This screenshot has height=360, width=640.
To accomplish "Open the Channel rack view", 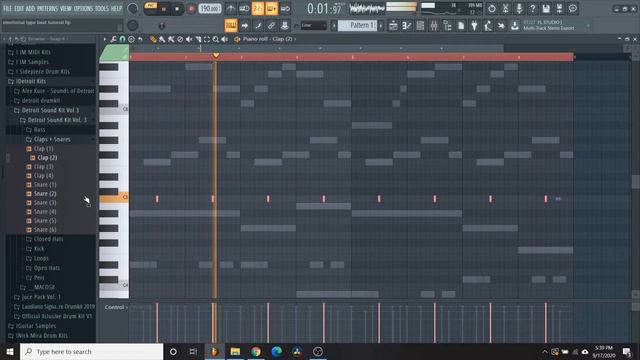I will click(x=420, y=26).
